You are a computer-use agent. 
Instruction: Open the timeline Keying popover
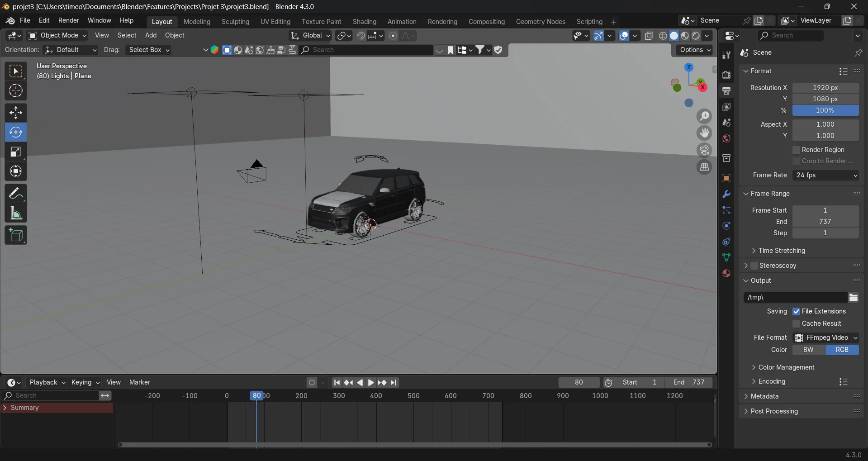85,383
